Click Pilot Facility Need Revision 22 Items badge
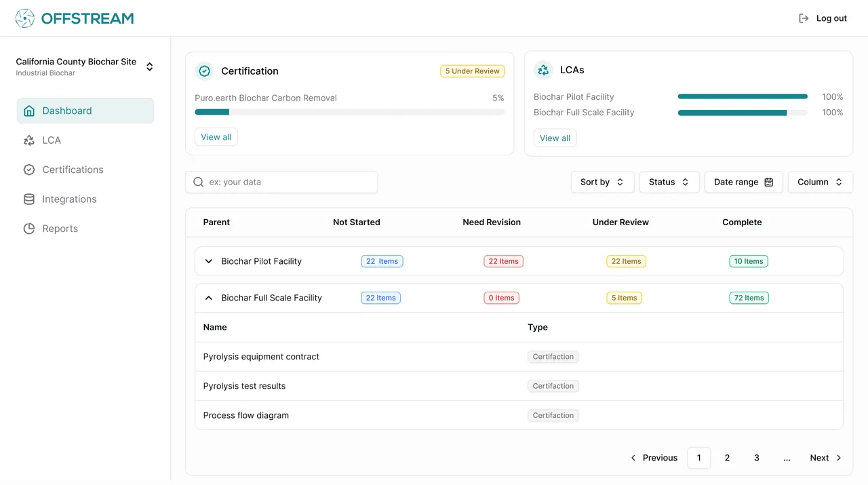Viewport: 868px width, 485px height. [503, 261]
